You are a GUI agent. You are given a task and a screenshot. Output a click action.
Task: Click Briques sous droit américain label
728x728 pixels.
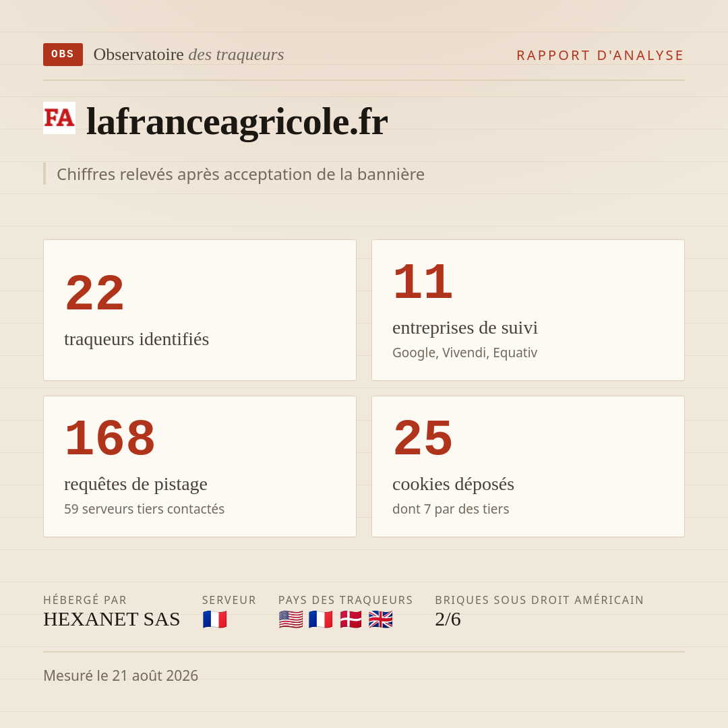539,600
